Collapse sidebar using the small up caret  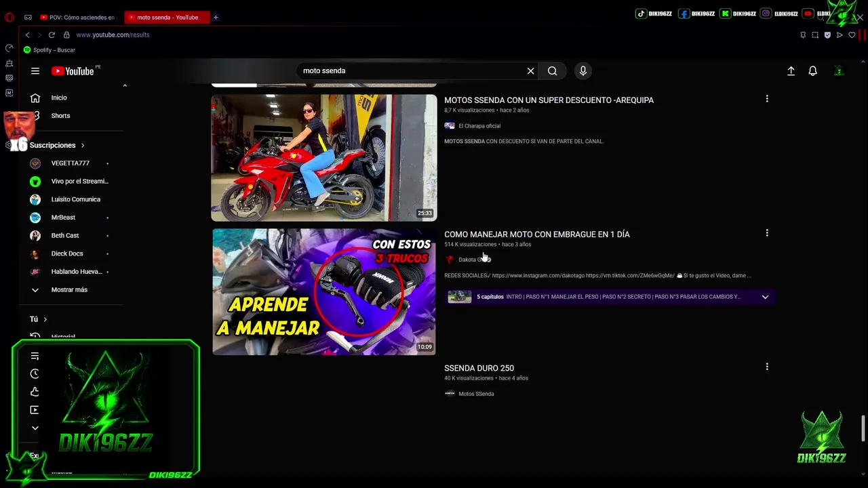point(125,85)
